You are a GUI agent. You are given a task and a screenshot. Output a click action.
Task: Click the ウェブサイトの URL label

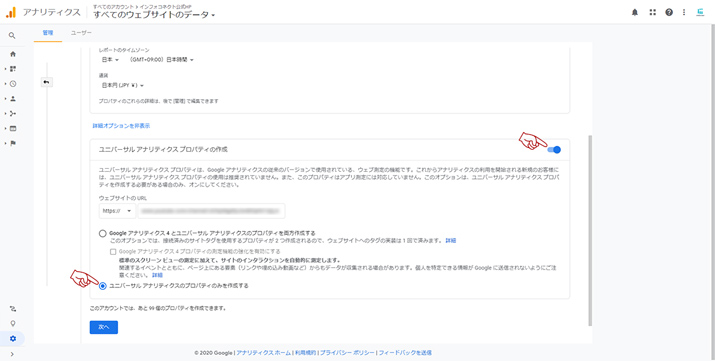[x=123, y=198]
